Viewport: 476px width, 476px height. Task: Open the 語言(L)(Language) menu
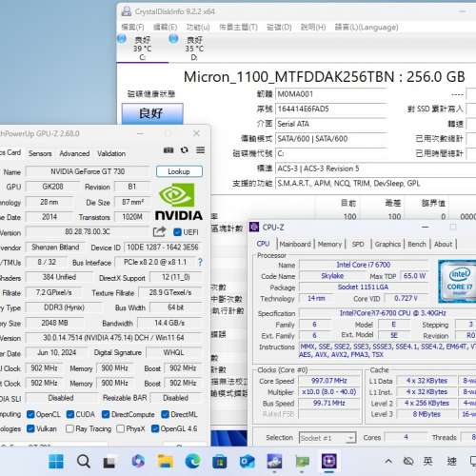coord(367,28)
